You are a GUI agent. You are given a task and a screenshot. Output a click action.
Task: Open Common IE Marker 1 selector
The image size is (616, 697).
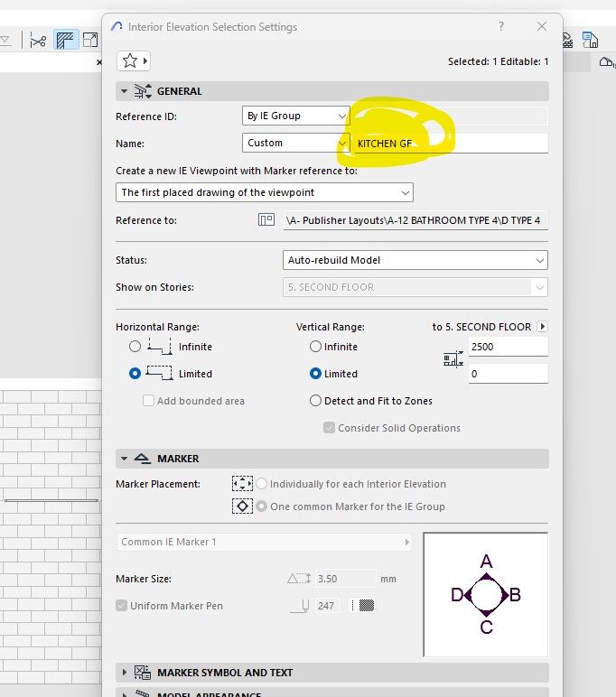[264, 542]
